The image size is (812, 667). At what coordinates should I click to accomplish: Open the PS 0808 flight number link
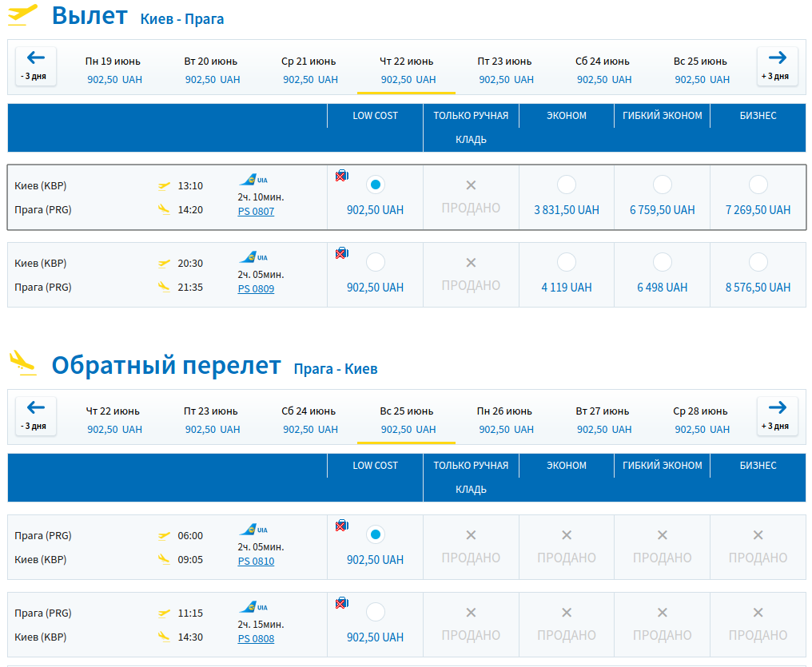256,639
